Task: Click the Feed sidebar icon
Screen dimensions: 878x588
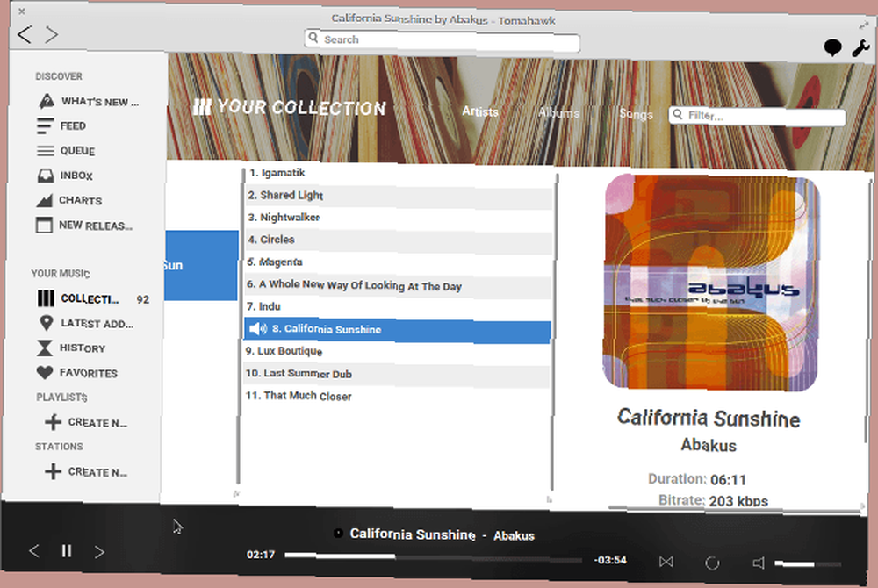Action: 46,125
